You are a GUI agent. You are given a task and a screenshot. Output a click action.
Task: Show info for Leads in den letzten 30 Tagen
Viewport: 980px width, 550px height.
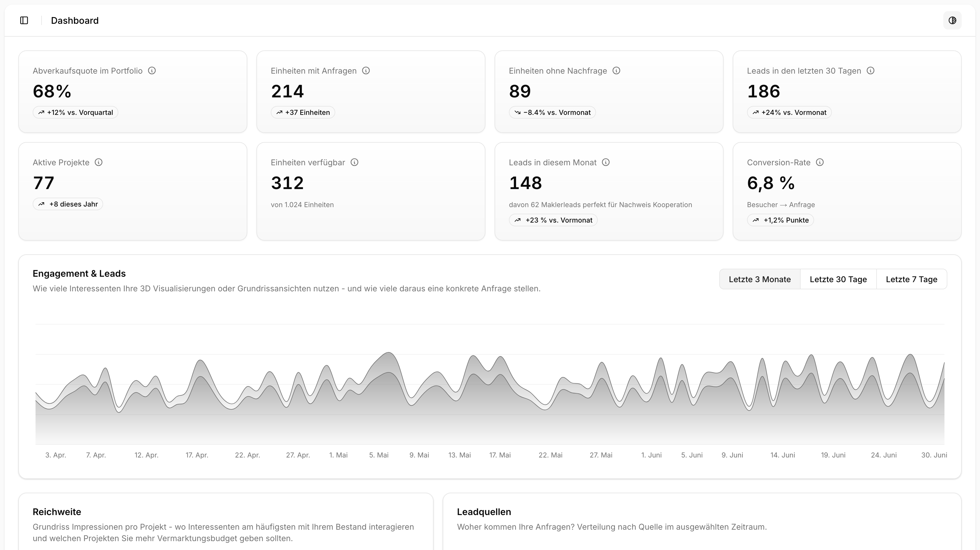click(x=871, y=71)
